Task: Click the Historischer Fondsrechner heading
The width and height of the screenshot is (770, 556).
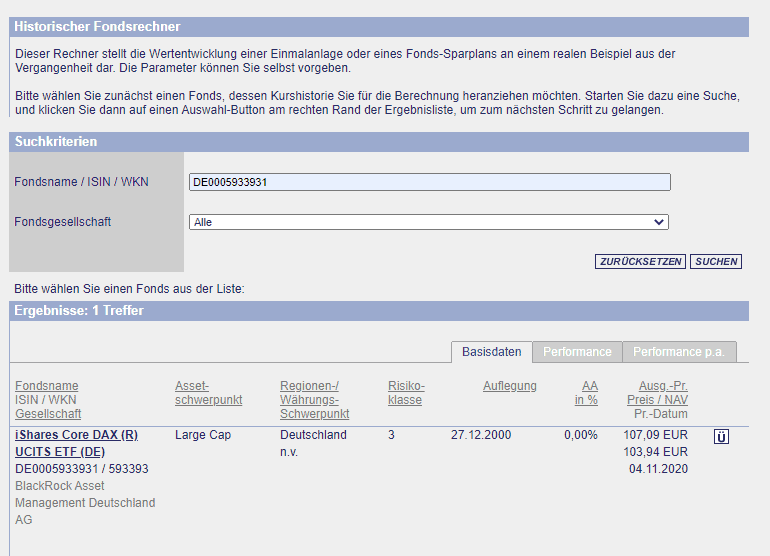Action: (x=97, y=27)
